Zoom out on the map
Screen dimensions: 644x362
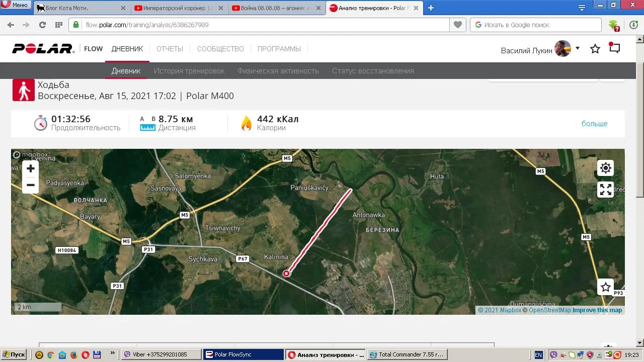[x=31, y=185]
